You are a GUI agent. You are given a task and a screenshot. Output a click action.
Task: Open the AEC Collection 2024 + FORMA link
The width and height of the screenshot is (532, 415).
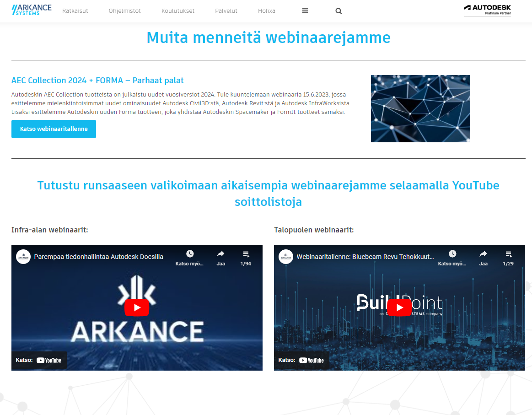pos(97,81)
